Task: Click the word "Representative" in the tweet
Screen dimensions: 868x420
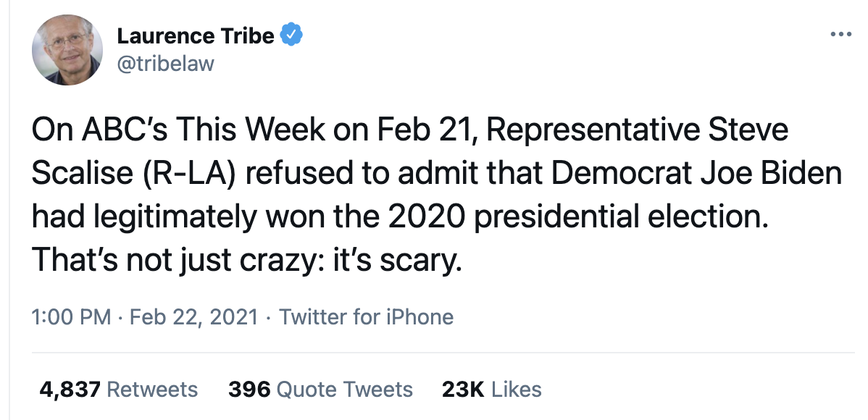Action: coord(587,131)
